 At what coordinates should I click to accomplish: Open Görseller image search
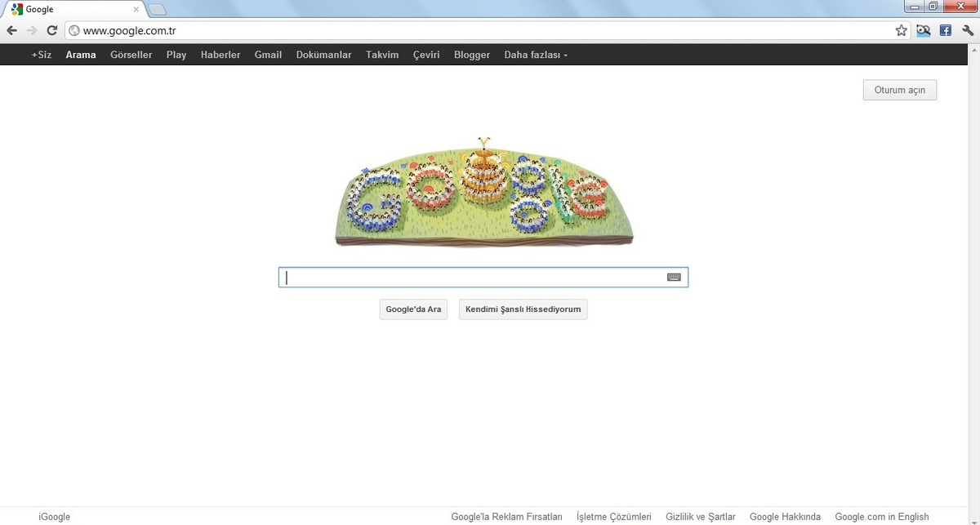pos(131,55)
